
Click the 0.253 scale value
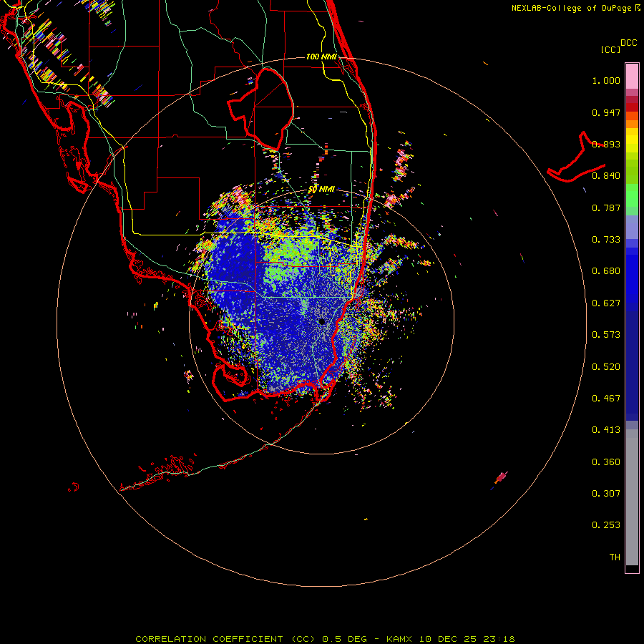[606, 525]
